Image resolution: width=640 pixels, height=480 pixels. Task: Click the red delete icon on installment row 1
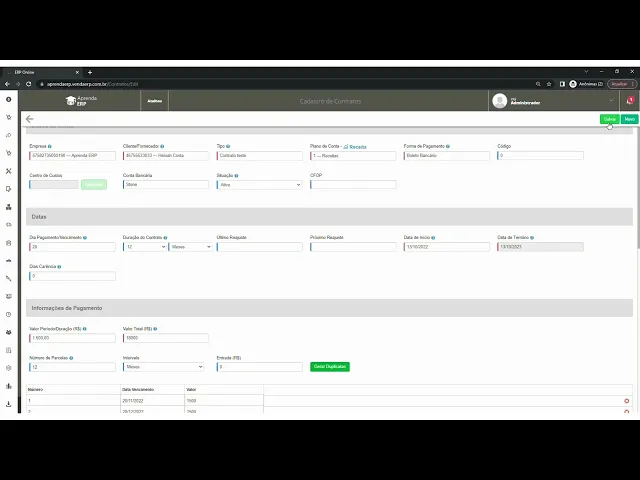coord(627,401)
